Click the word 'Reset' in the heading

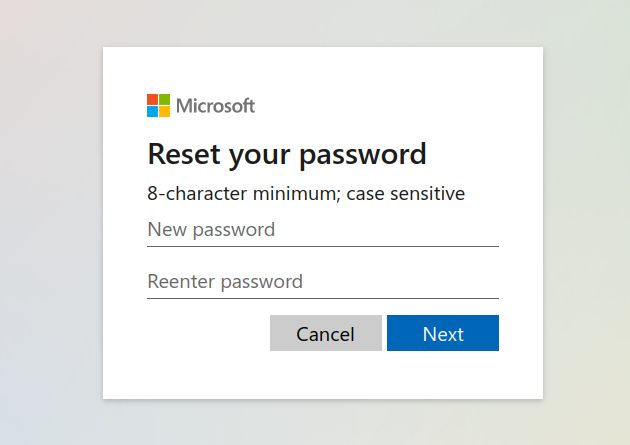pos(184,154)
